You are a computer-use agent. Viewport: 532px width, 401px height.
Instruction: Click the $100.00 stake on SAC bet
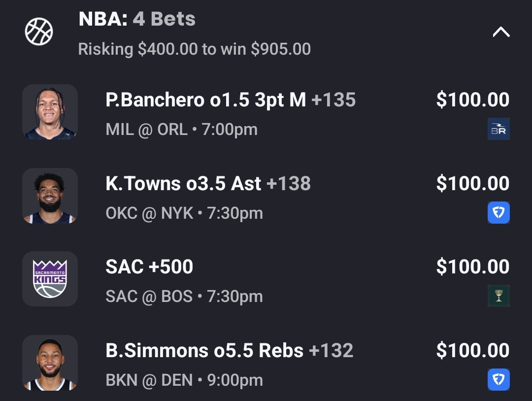pos(472,267)
